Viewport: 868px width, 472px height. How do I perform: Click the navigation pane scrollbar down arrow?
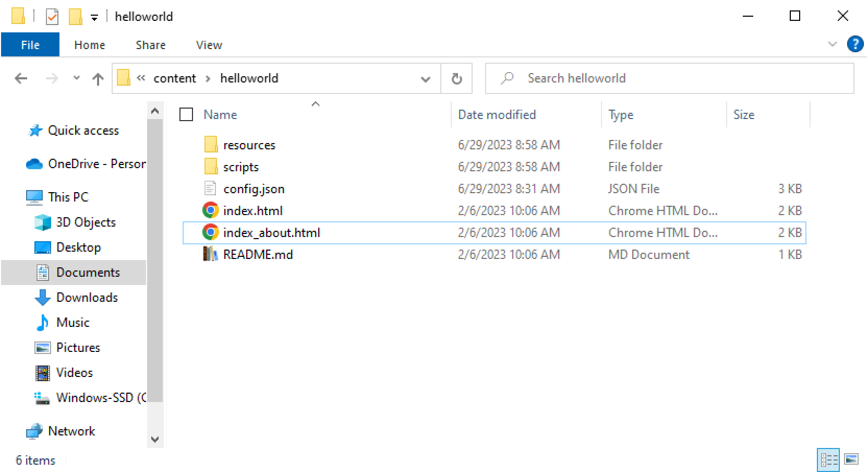[x=155, y=439]
